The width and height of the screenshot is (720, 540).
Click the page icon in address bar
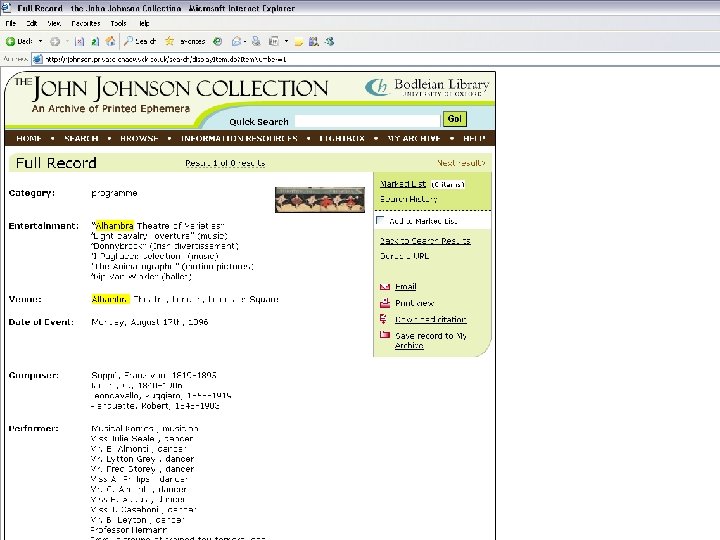(x=38, y=59)
